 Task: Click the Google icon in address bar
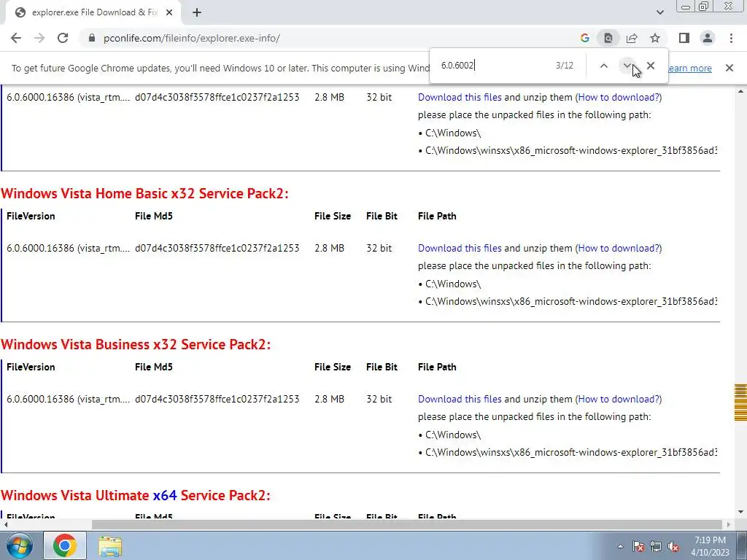(585, 38)
